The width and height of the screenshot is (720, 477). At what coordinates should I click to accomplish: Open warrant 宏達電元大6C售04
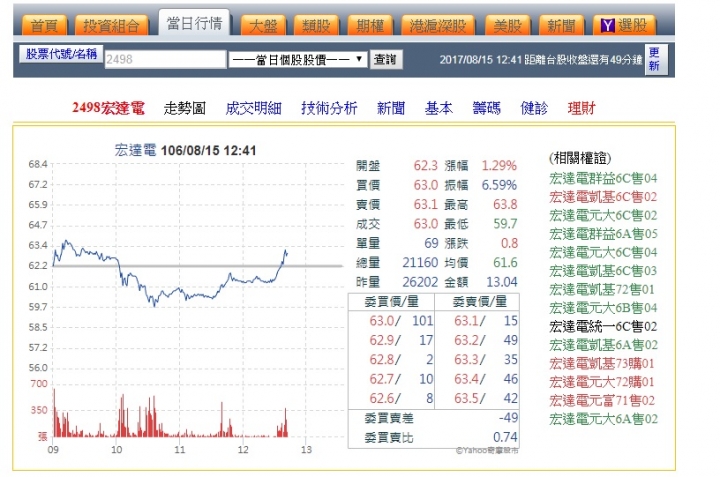603,252
